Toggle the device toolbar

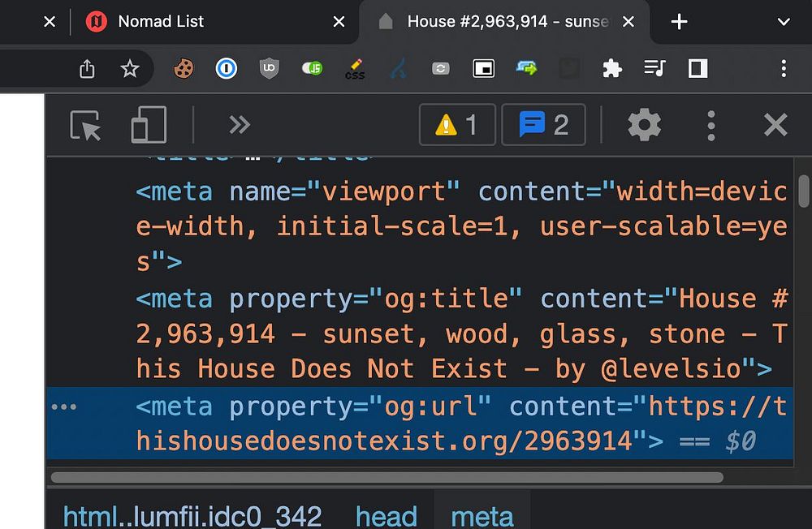click(x=149, y=125)
